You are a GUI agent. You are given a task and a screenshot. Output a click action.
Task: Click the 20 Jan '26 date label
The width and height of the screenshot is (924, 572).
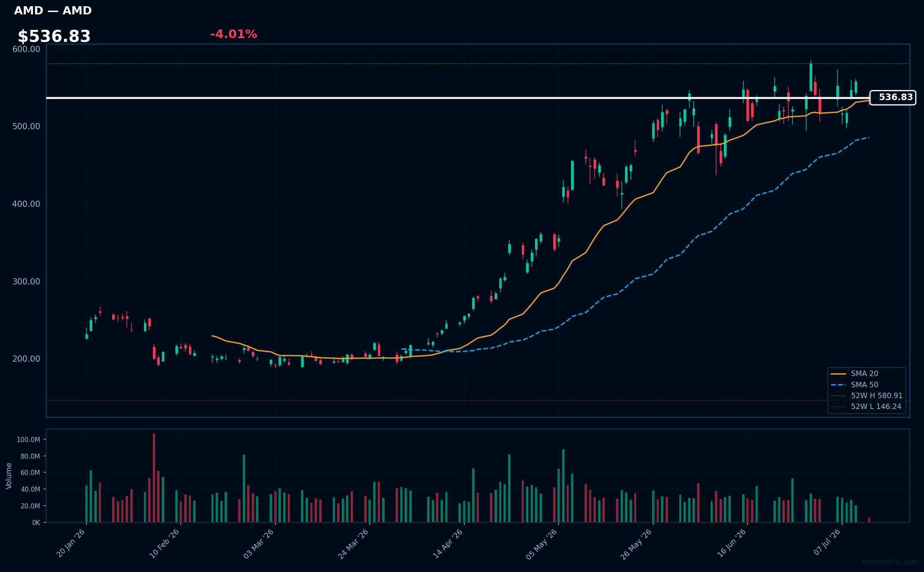[71, 543]
